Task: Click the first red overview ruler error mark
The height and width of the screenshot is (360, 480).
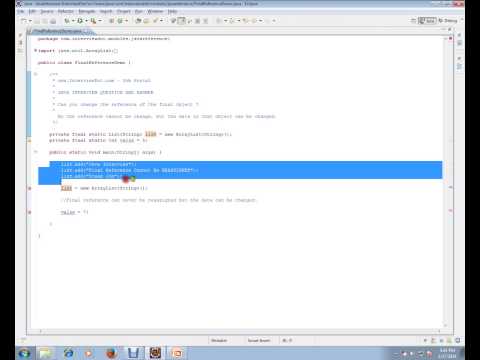Action: click(450, 187)
